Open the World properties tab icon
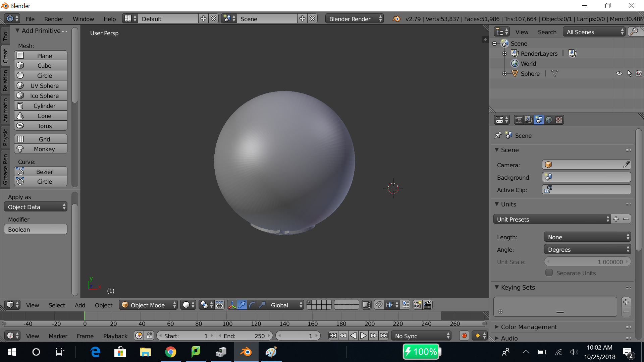644x362 pixels. [549, 120]
